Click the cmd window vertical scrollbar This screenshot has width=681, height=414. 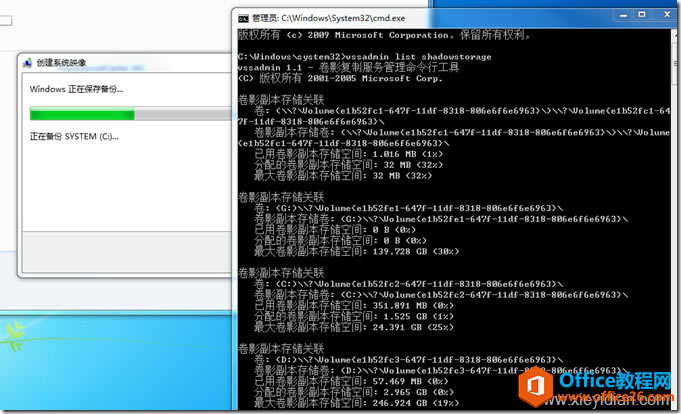[675, 219]
